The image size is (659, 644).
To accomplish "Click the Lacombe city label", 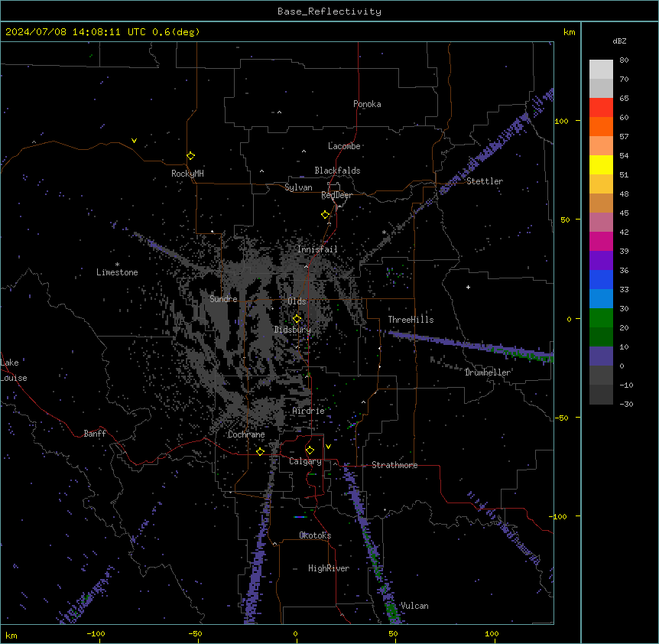I will 344,146.
